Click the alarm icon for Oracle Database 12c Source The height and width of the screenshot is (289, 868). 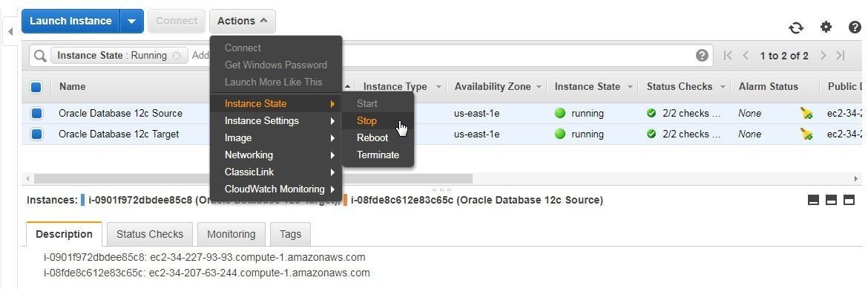[x=806, y=113]
